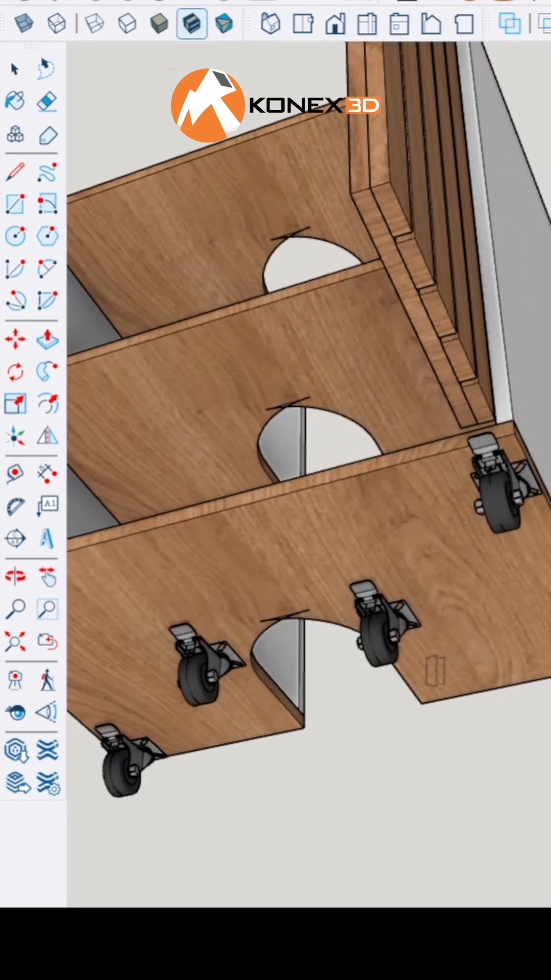Select the Follow Me tool
The width and height of the screenshot is (551, 980).
point(47,372)
